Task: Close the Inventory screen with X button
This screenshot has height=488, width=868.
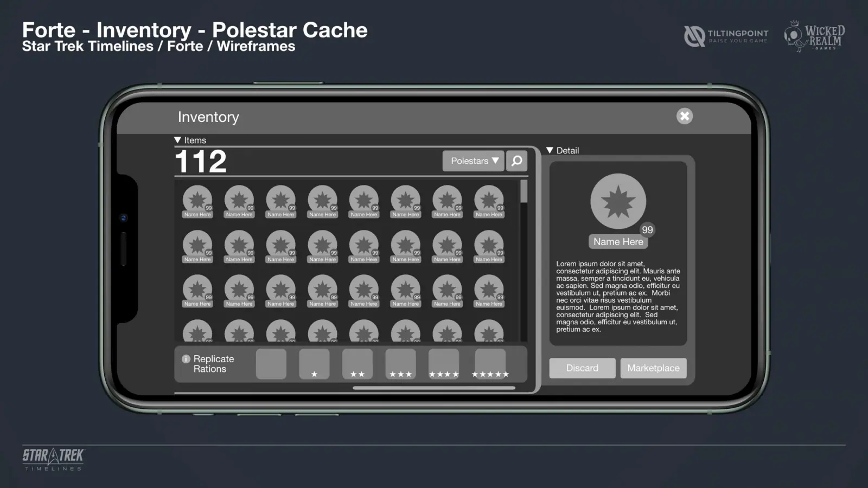Action: [x=685, y=116]
